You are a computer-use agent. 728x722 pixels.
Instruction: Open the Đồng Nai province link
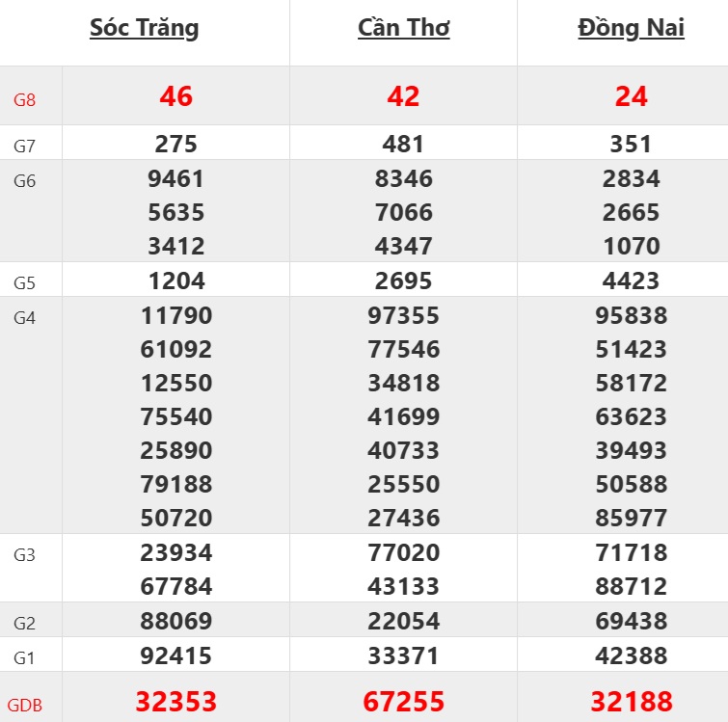point(631,29)
